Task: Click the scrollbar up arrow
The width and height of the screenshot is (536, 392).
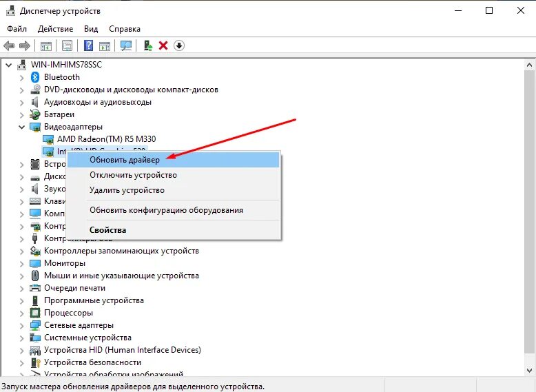Action: click(x=529, y=65)
